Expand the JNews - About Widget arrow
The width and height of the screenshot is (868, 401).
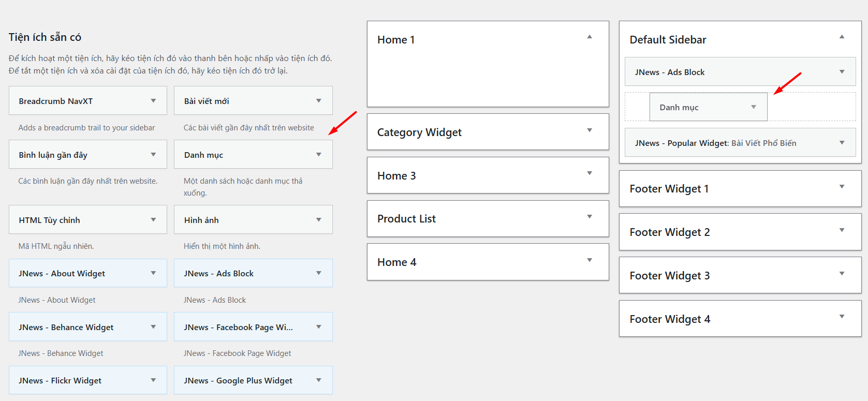point(153,273)
